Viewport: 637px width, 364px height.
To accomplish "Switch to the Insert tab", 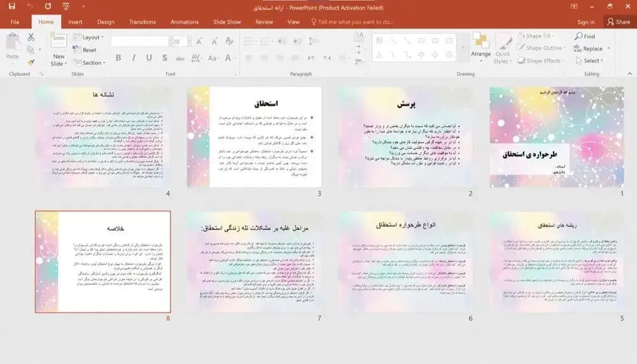I will (75, 22).
